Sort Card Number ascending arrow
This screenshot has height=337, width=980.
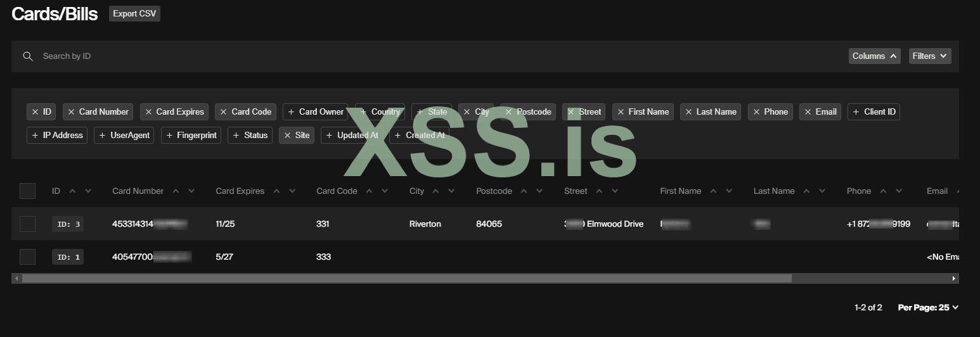click(x=176, y=191)
